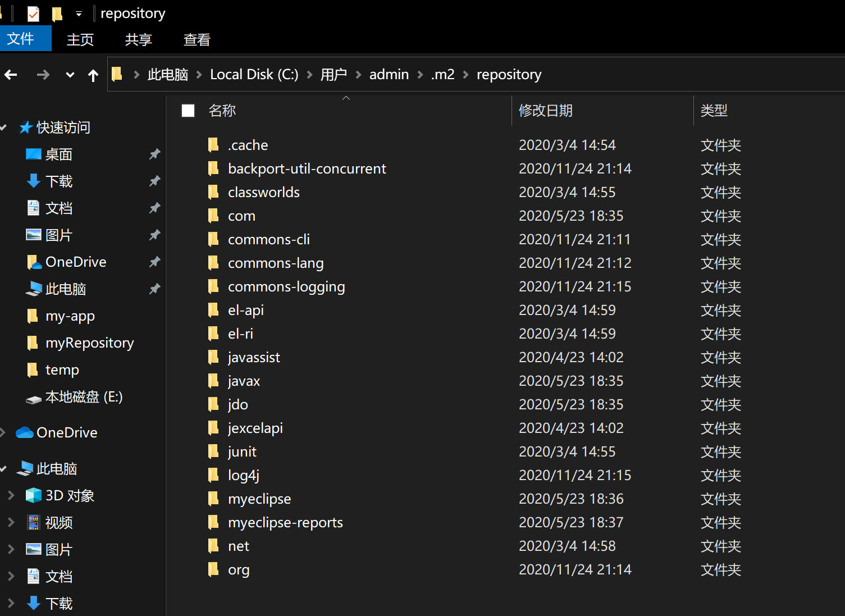Open the Quick Access Toolbar customize dropdown
The width and height of the screenshot is (845, 616).
[x=79, y=13]
